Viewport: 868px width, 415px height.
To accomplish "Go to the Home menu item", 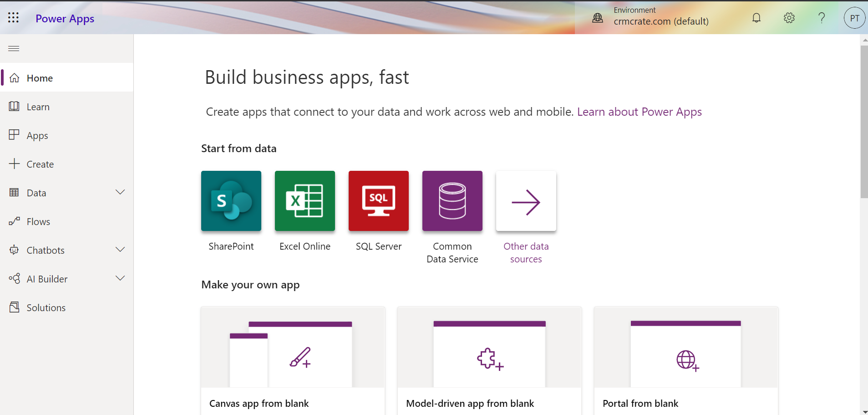I will coord(39,78).
